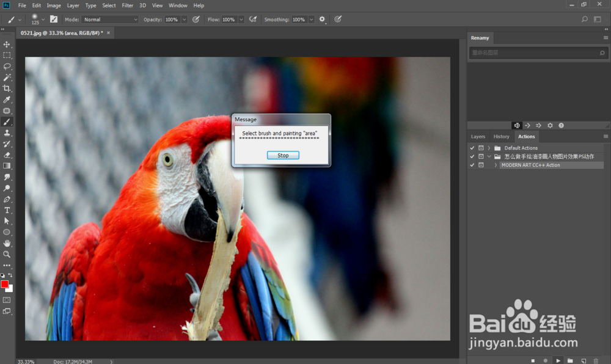Screen dimensions: 611x364
Task: Create a new action set
Action: pyautogui.click(x=571, y=360)
